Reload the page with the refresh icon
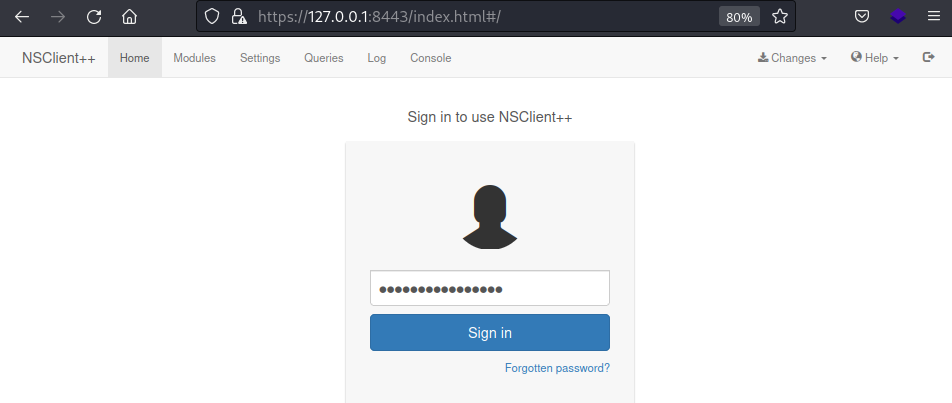The image size is (952, 403). click(94, 16)
